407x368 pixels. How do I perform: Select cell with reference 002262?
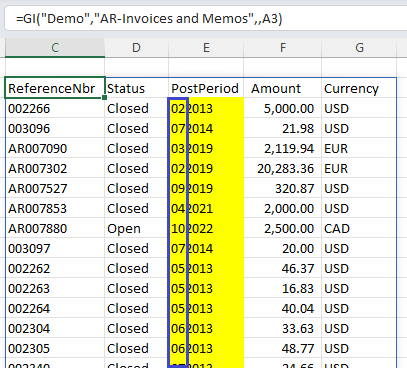tap(55, 268)
